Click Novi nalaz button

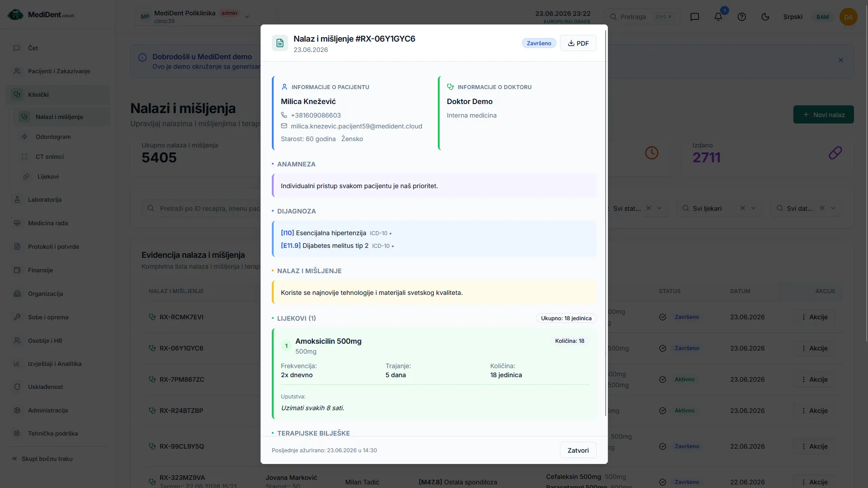pyautogui.click(x=823, y=115)
